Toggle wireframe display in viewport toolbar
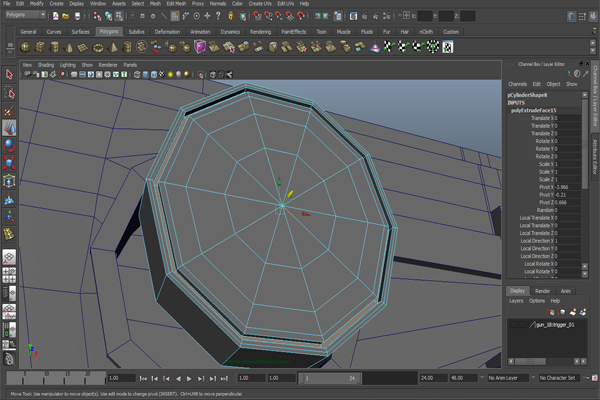 tap(137, 75)
